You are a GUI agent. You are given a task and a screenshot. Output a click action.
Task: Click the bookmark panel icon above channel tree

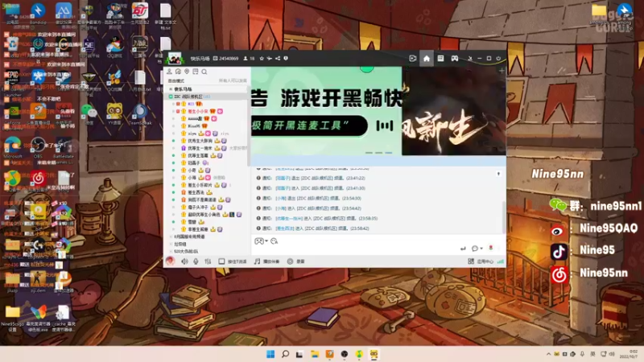[196, 72]
